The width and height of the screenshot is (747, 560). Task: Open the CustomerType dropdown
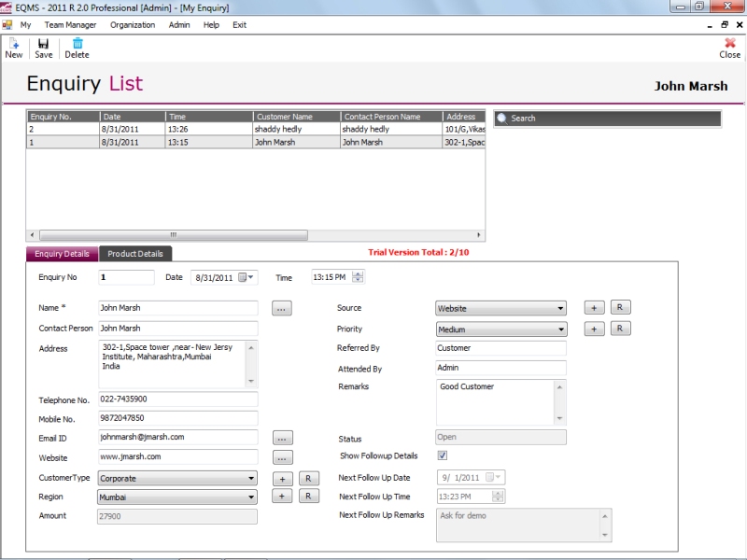[251, 478]
